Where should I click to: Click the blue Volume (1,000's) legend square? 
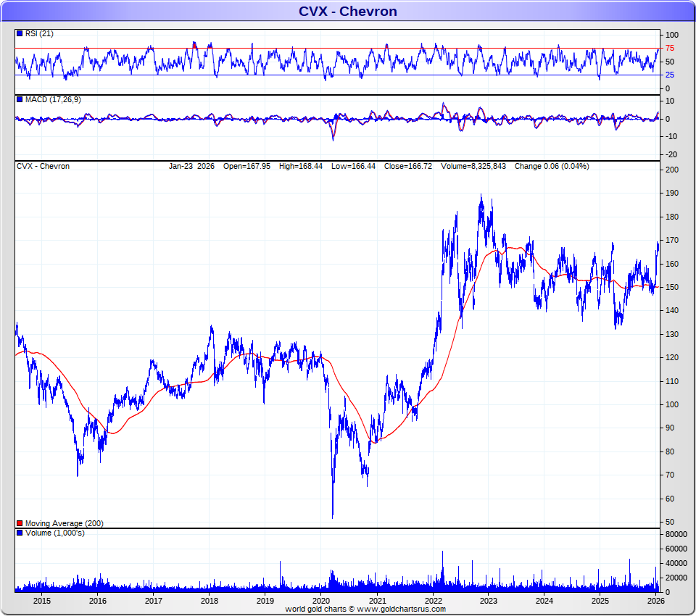click(20, 533)
